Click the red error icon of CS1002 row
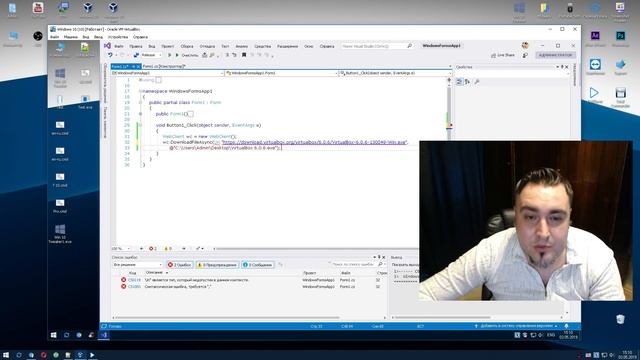This screenshot has height=360, width=640. coord(123,287)
